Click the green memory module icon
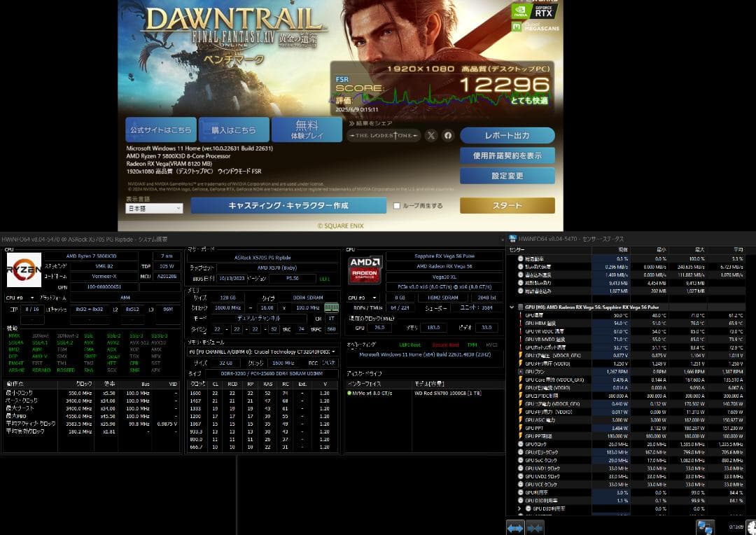Image resolution: width=756 pixels, height=535 pixels. click(331, 307)
